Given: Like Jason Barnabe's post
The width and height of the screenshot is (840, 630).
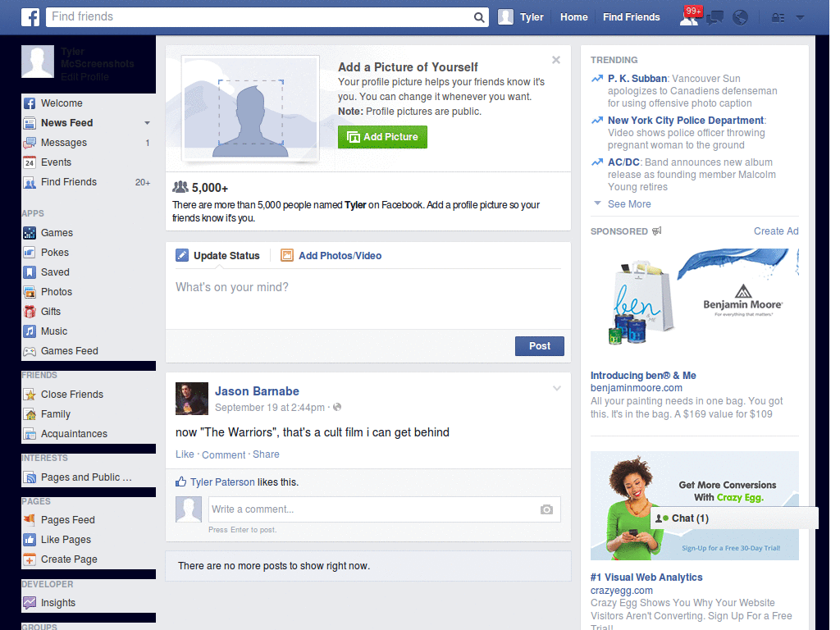Looking at the screenshot, I should (x=185, y=454).
